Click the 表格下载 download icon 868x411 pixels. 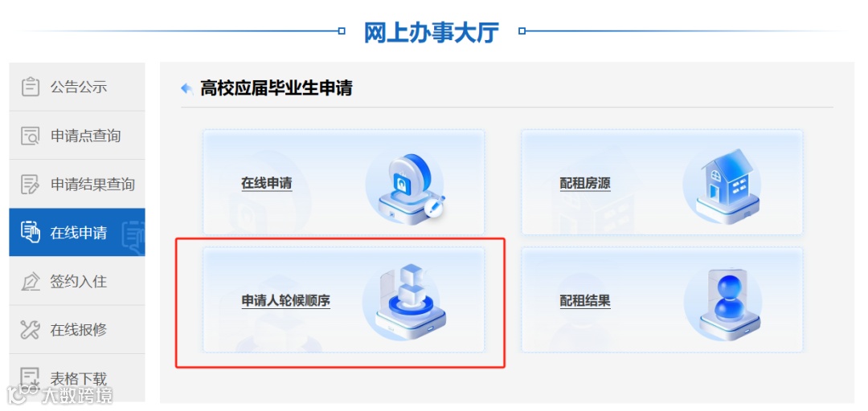click(31, 378)
